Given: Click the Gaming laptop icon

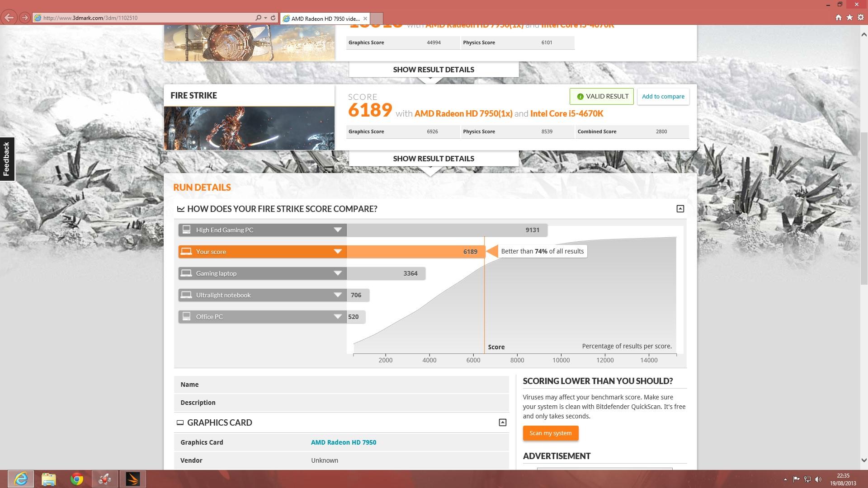Looking at the screenshot, I should [186, 273].
